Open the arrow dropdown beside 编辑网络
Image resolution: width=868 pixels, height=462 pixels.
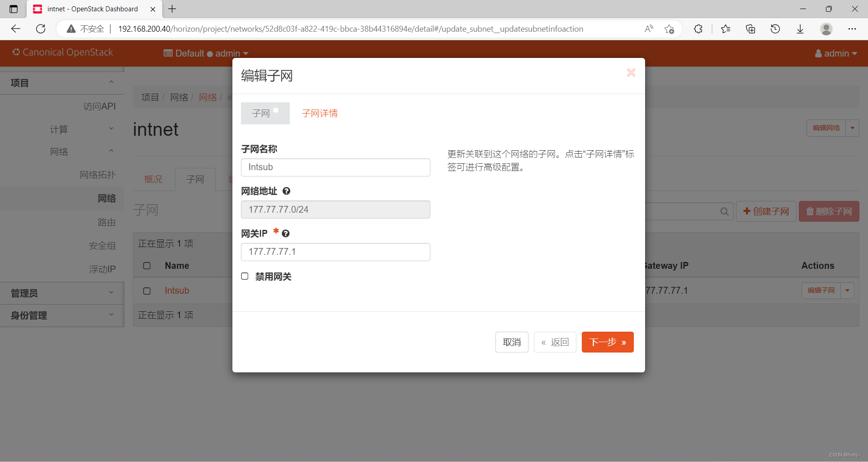pos(853,128)
